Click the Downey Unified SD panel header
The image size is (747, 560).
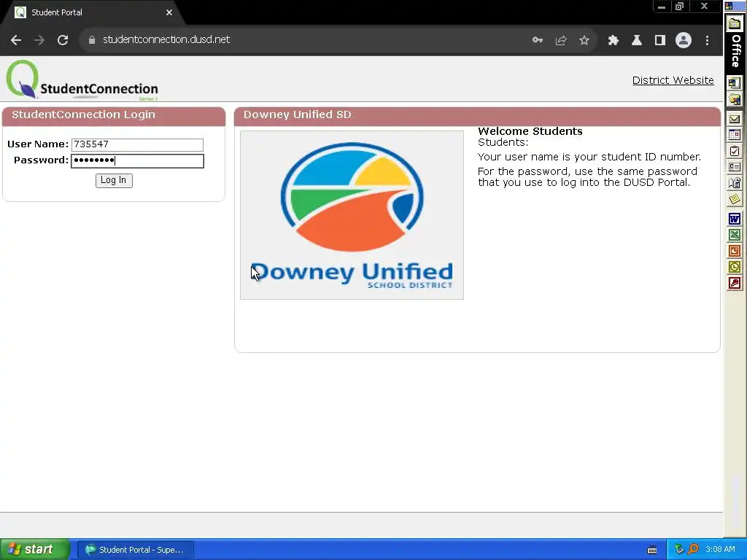477,116
